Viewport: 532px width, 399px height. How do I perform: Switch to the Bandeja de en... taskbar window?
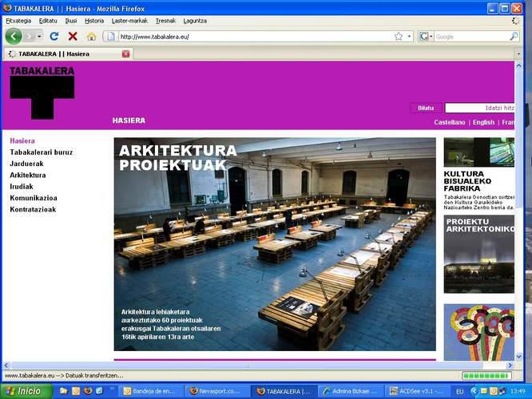(x=151, y=391)
